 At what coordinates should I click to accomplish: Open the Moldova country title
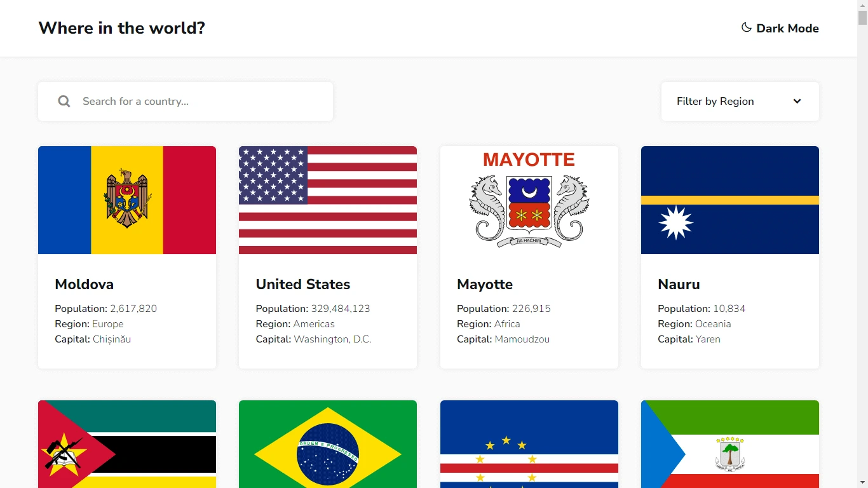85,284
